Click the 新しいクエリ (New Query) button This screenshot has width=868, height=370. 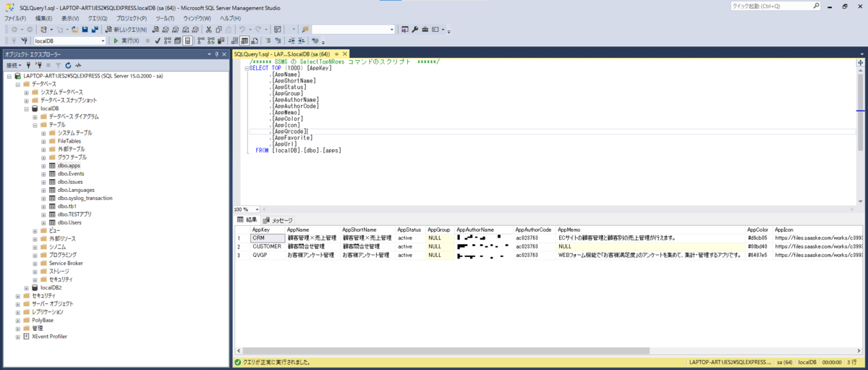pyautogui.click(x=127, y=30)
